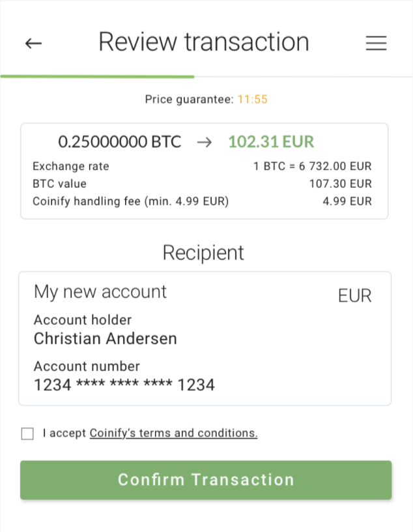This screenshot has width=413, height=532.
Task: Click the masked account number
Action: [x=124, y=385]
